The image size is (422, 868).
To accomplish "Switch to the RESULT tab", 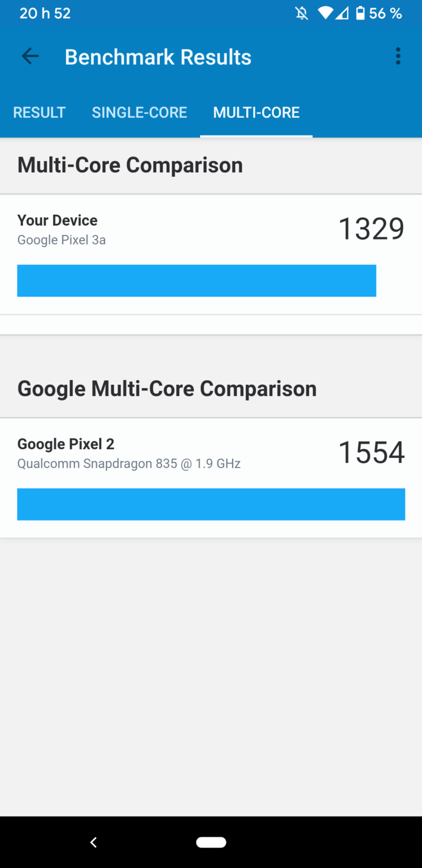I will [40, 112].
